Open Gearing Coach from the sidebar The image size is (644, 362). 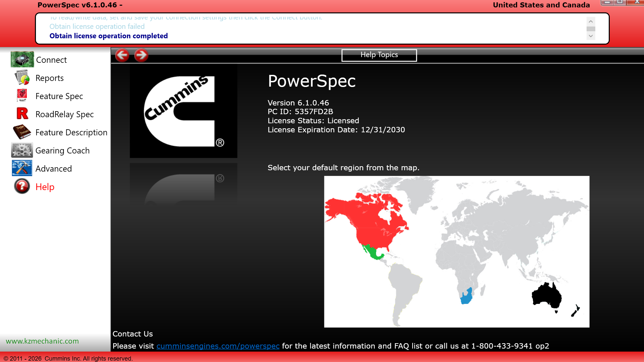[62, 150]
